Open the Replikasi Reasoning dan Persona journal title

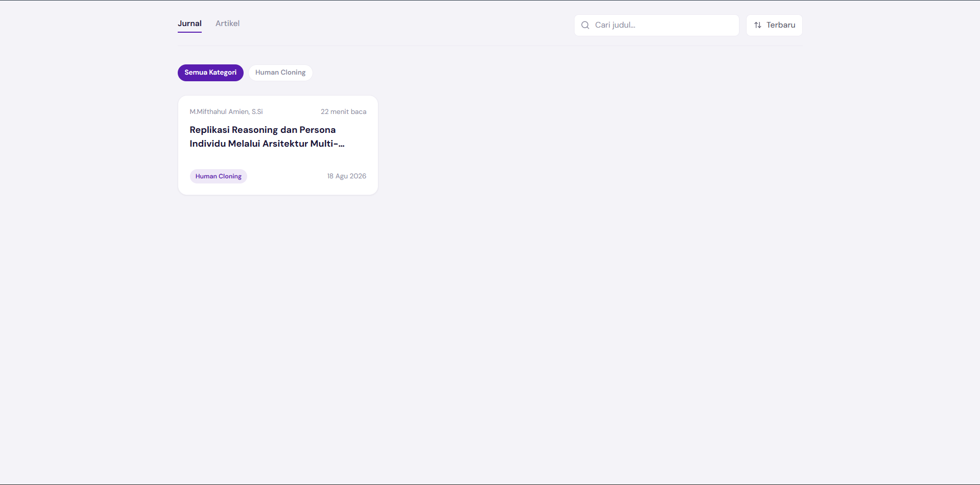(267, 136)
